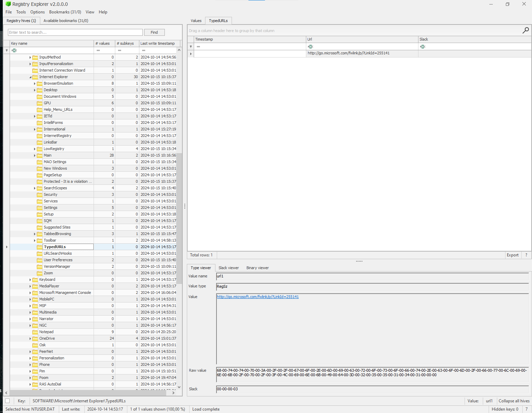Image resolution: width=532 pixels, height=413 pixels.
Task: Click the Timestamp column equals filter icon
Action: (x=198, y=46)
